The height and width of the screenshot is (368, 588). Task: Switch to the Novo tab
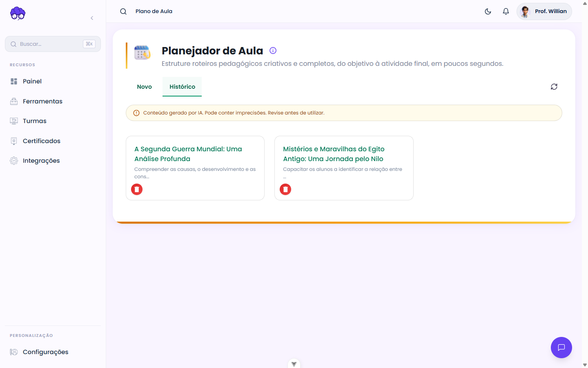145,87
